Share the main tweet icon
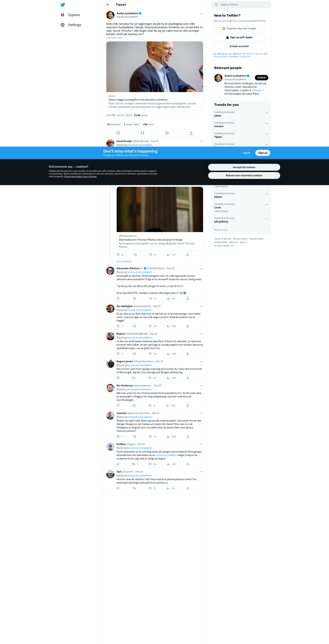 [x=191, y=133]
